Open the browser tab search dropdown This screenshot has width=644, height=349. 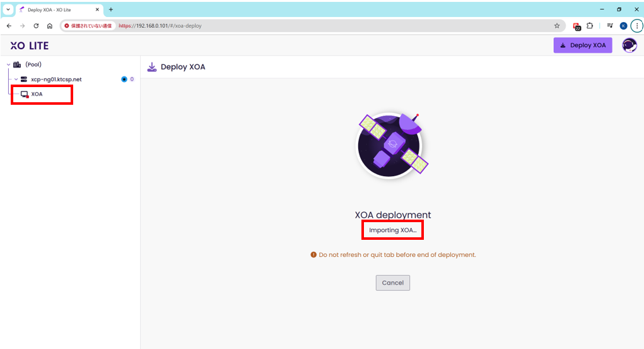pyautogui.click(x=8, y=9)
